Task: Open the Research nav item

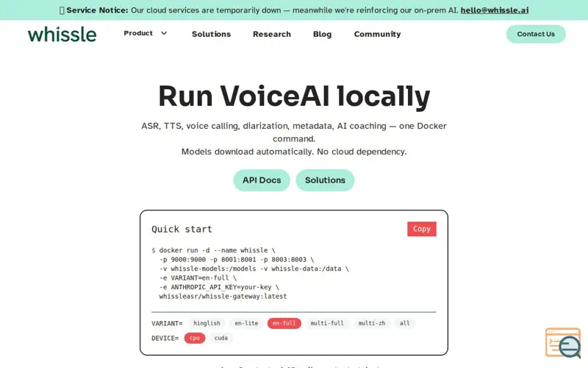Action: [x=272, y=34]
